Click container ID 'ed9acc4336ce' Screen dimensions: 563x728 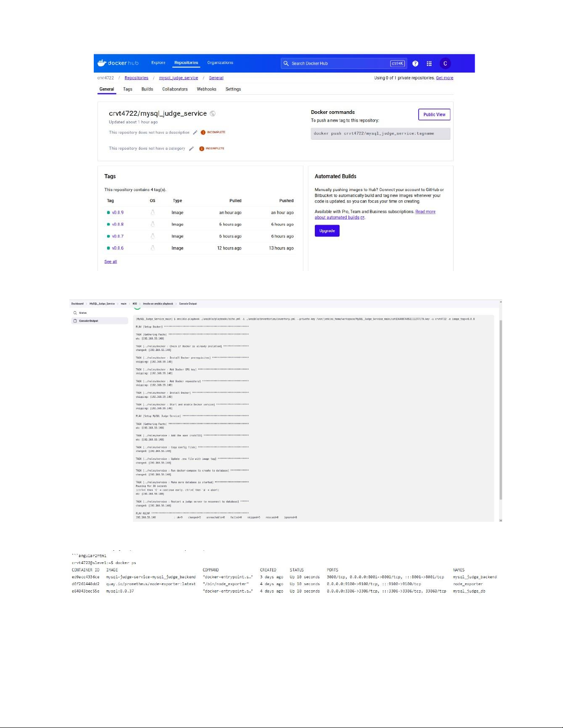coord(85,577)
